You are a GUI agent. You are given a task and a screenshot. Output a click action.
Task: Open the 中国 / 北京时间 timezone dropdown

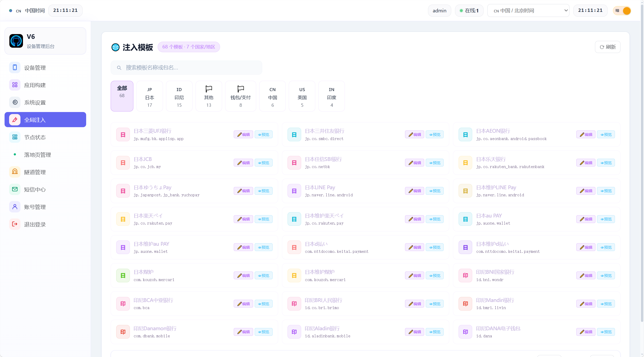click(528, 11)
